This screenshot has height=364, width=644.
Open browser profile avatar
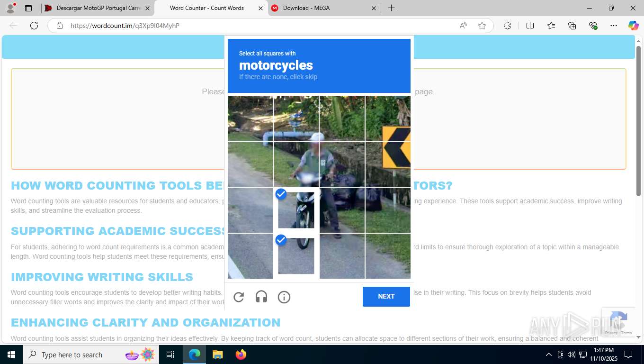tap(10, 8)
